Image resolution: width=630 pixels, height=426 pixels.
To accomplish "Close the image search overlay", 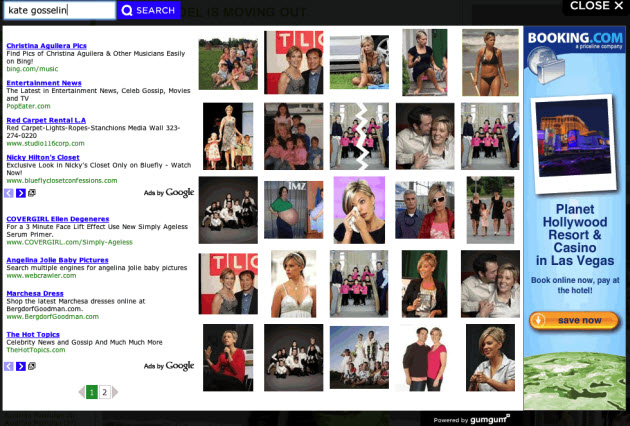I will coord(596,6).
